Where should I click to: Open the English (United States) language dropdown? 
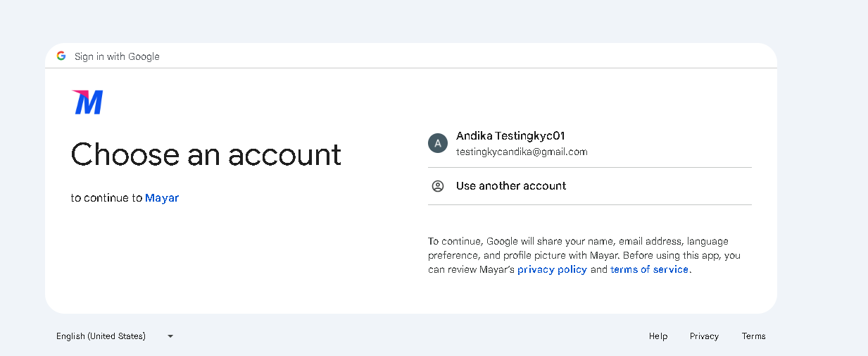[115, 336]
